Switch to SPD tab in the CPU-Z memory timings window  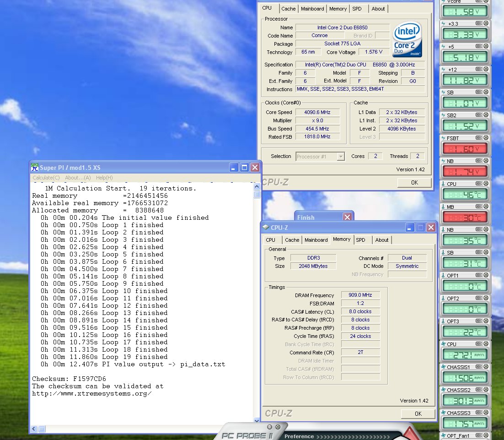[x=360, y=240]
